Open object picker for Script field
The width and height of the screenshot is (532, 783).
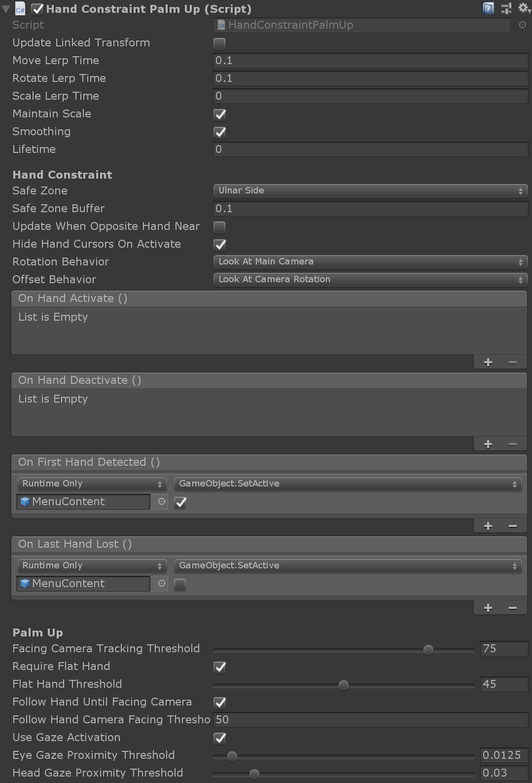click(x=523, y=25)
